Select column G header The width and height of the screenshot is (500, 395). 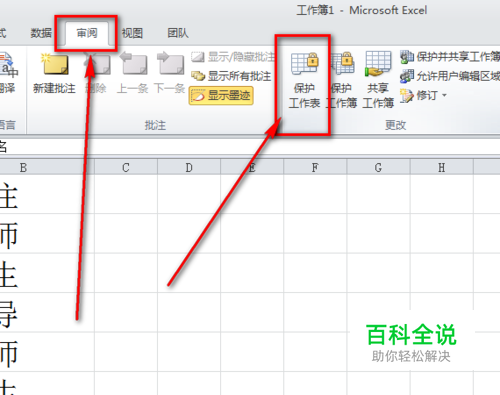point(378,167)
